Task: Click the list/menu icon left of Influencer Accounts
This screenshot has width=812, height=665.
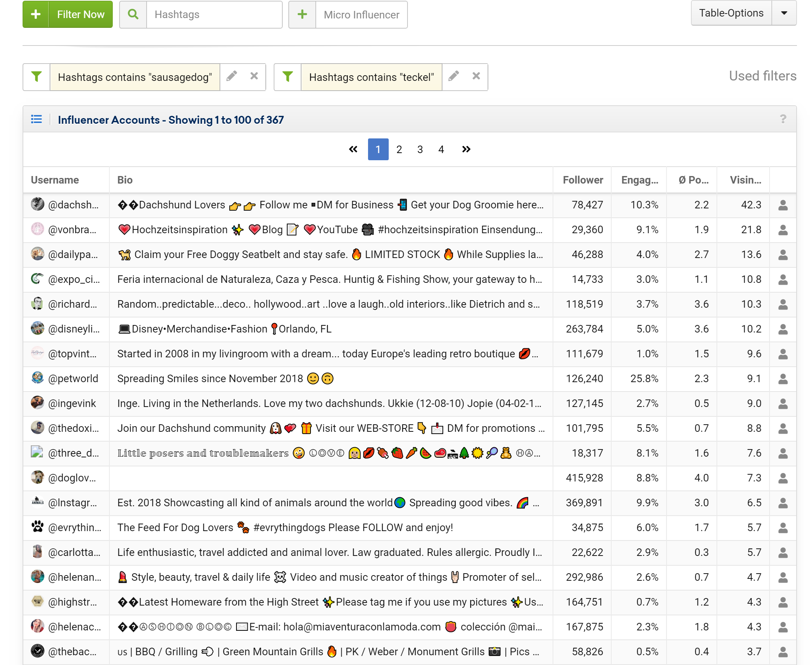Action: click(x=36, y=120)
